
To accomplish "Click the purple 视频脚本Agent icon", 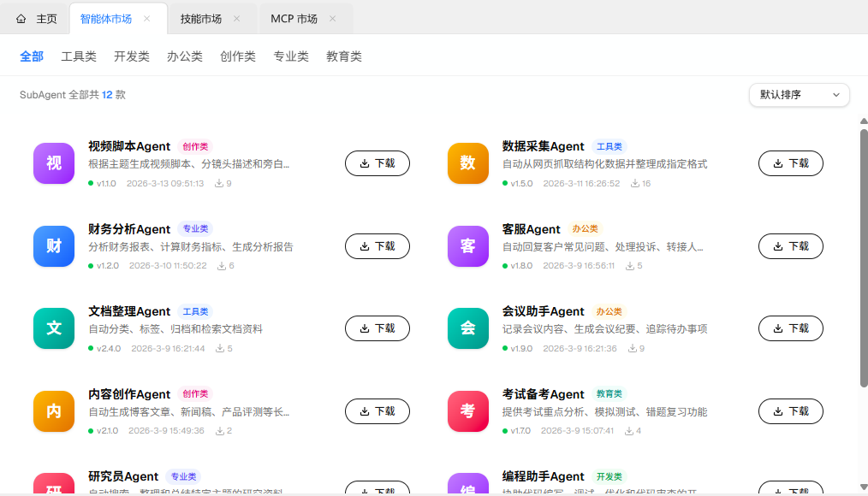I will (54, 163).
